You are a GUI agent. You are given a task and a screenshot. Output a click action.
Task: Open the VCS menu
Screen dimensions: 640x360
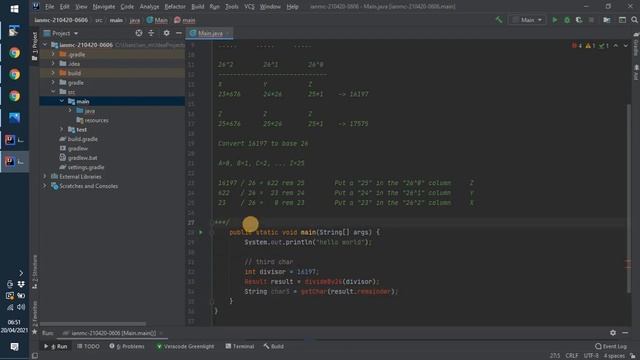click(x=249, y=7)
